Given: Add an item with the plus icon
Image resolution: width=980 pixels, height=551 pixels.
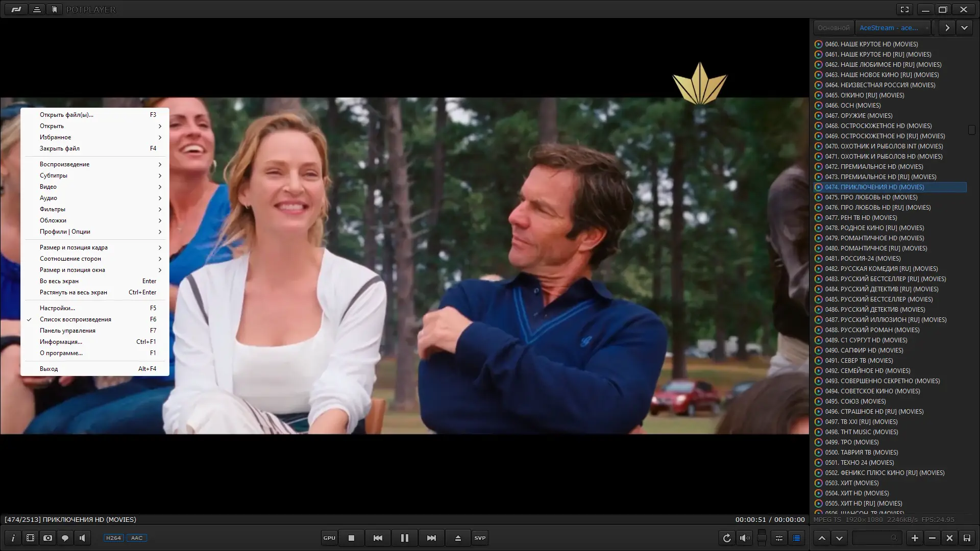Looking at the screenshot, I should click(x=915, y=538).
